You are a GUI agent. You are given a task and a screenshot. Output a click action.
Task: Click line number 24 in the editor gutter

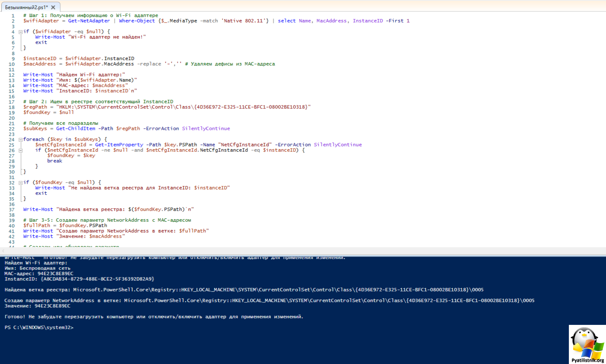click(x=12, y=140)
